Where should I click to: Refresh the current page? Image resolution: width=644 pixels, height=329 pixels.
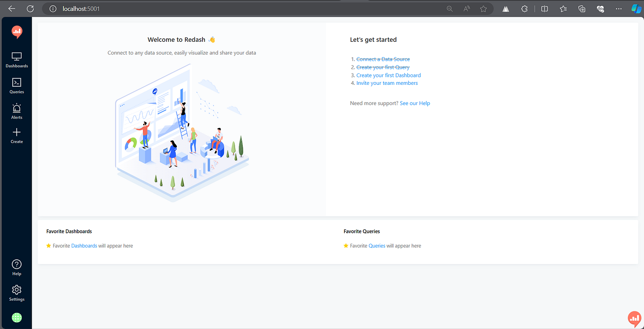click(30, 8)
